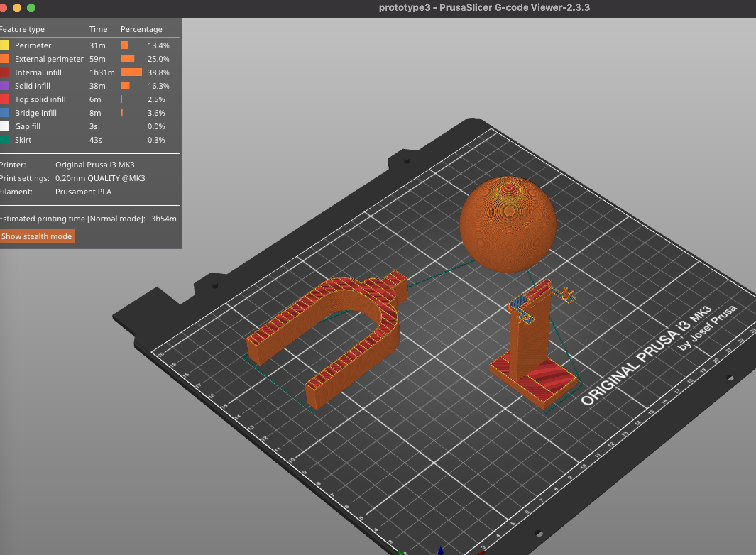Screen dimensions: 756x555
Task: Click the Internal infill time 1h31m
Action: [102, 72]
